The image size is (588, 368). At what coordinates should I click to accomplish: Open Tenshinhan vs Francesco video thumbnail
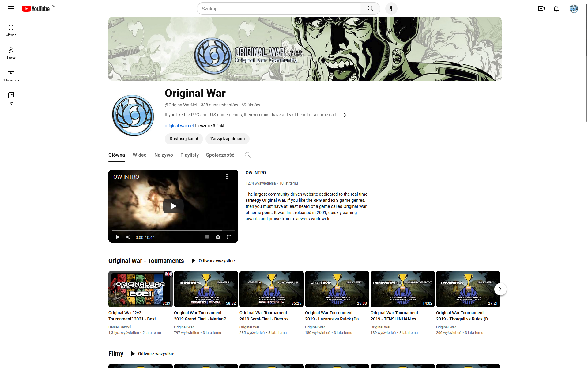[x=403, y=289]
